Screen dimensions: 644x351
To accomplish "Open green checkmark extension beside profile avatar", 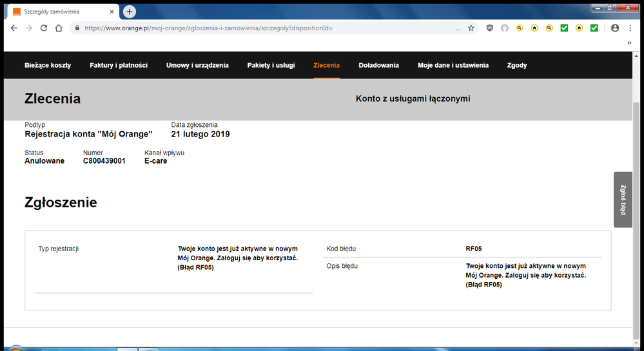I will pyautogui.click(x=594, y=28).
